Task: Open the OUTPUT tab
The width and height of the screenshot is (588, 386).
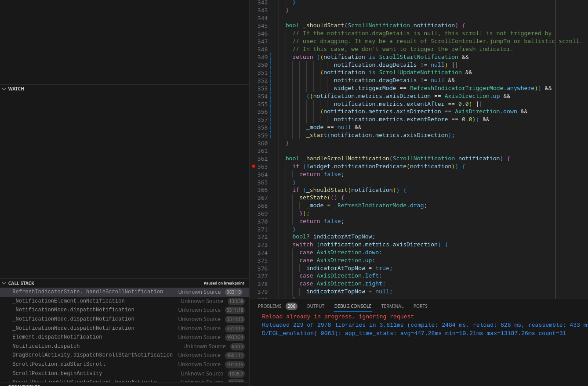Action: pos(315,306)
